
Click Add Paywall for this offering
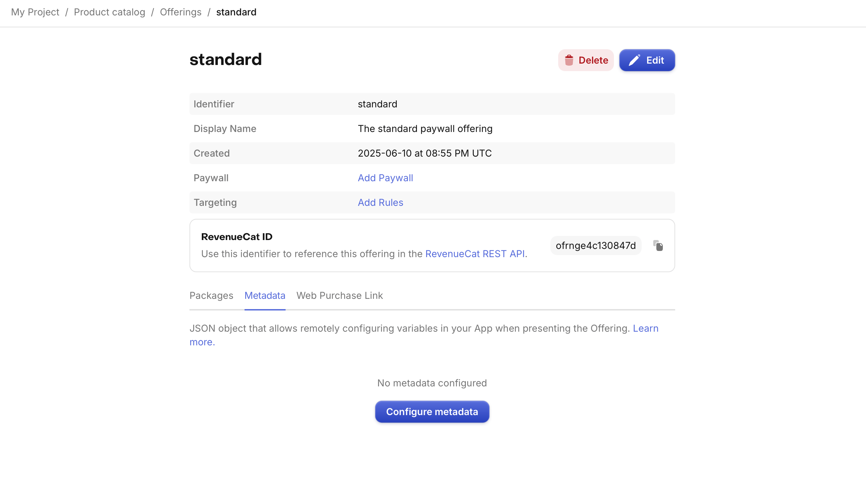tap(385, 177)
